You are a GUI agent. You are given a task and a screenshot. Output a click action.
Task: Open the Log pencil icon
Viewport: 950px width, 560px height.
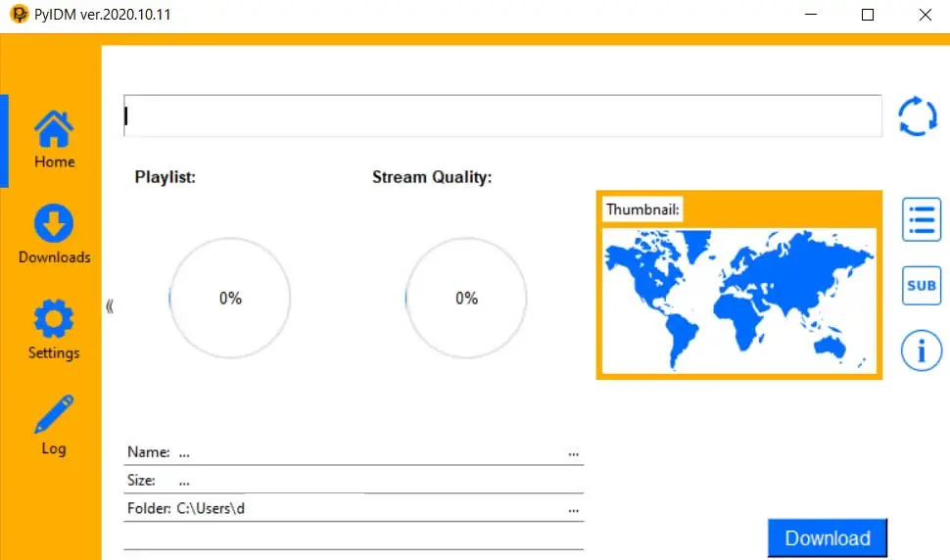(x=54, y=414)
